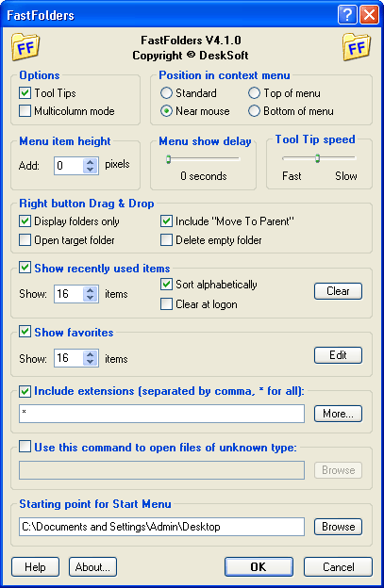This screenshot has width=384, height=588.
Task: Increase favorites item count with up arrow
Action: pos(90,354)
